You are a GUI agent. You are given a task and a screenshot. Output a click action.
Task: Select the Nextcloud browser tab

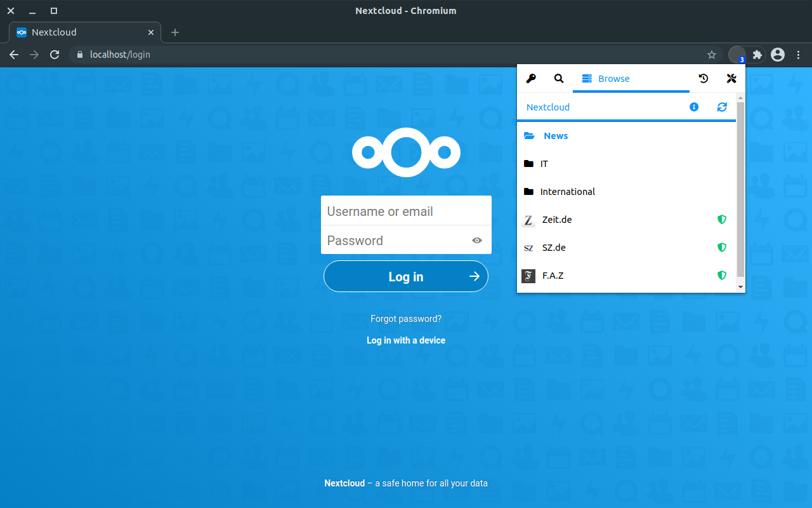click(x=82, y=32)
